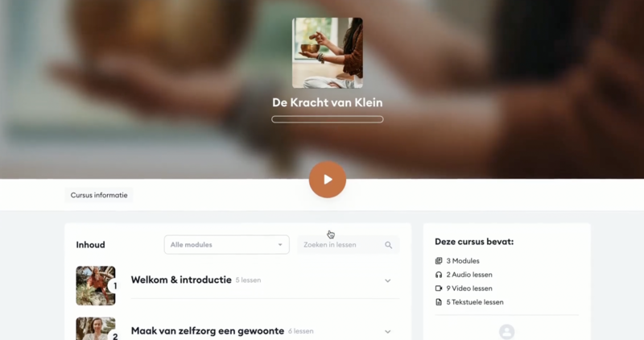Start the course with the orange play button
Screen dimensions: 644x340
click(x=328, y=180)
